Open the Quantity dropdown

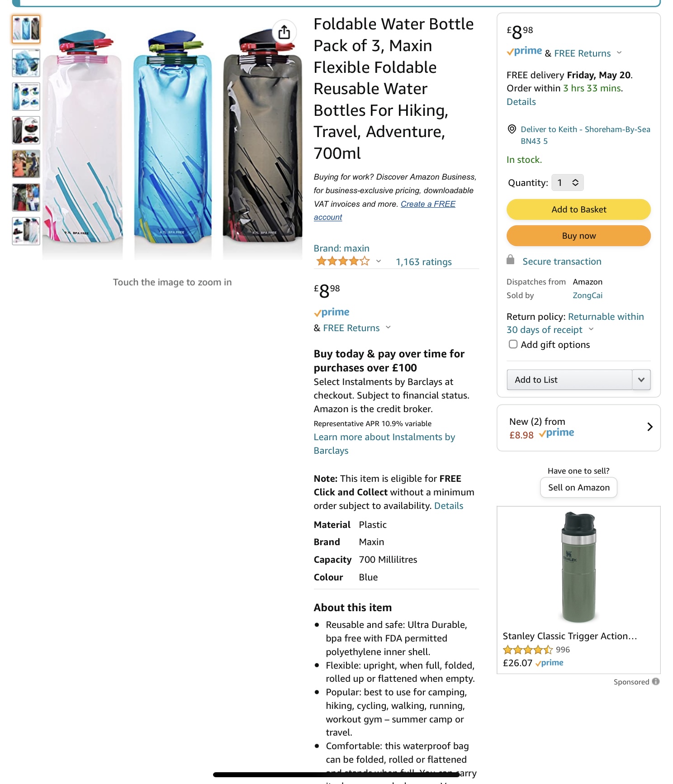[568, 183]
